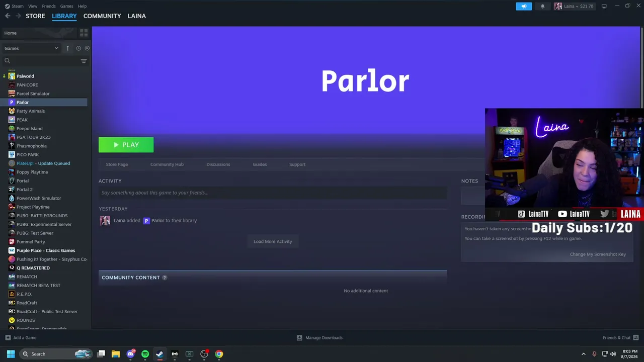Open the Games menu
The image size is (644, 362).
point(66,6)
